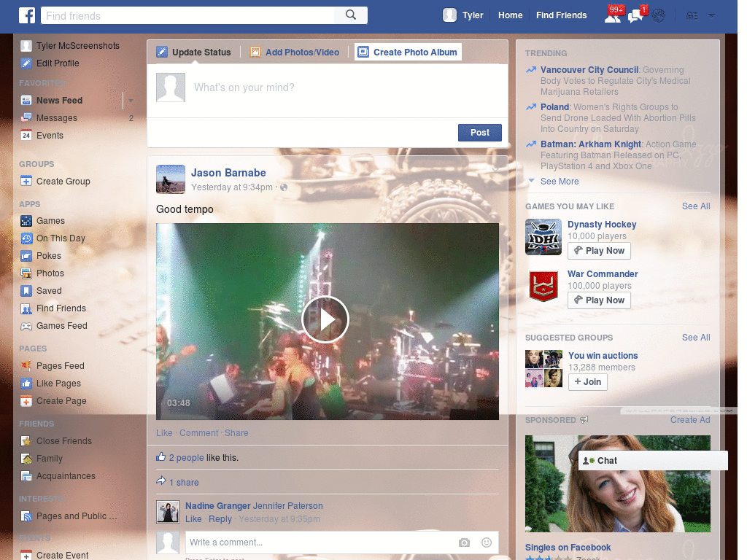This screenshot has width=747, height=560.
Task: Click the Like Pages thumbs-up icon
Action: pyautogui.click(x=26, y=384)
